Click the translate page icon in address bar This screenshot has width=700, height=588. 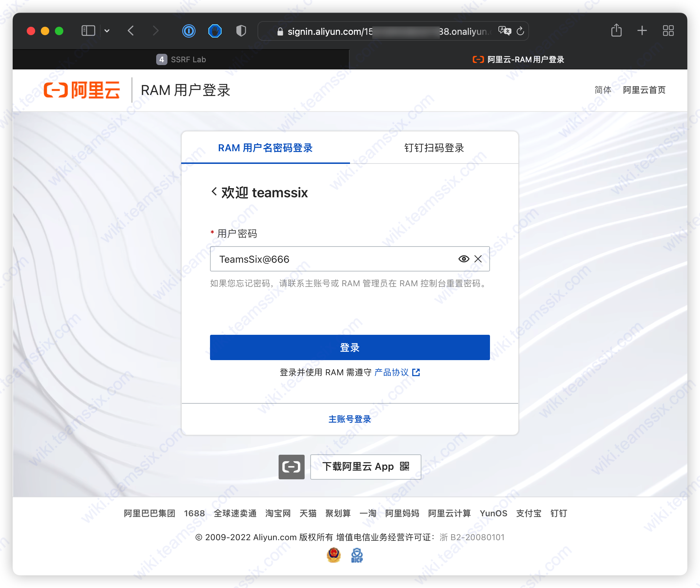tap(505, 31)
